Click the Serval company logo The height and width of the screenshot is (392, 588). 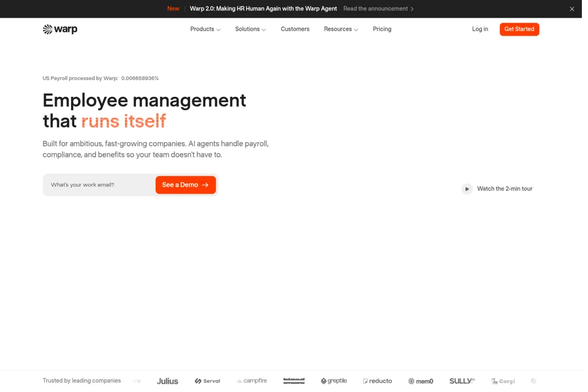click(208, 381)
